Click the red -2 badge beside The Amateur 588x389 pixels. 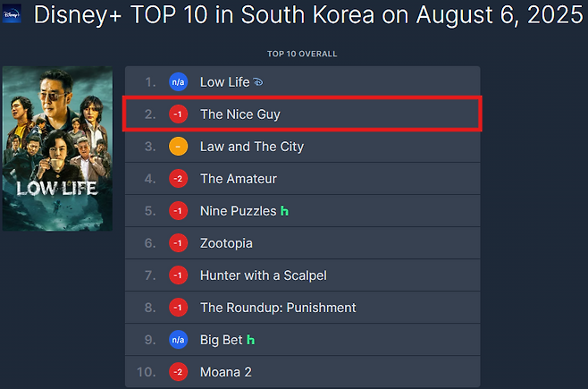[x=179, y=179]
